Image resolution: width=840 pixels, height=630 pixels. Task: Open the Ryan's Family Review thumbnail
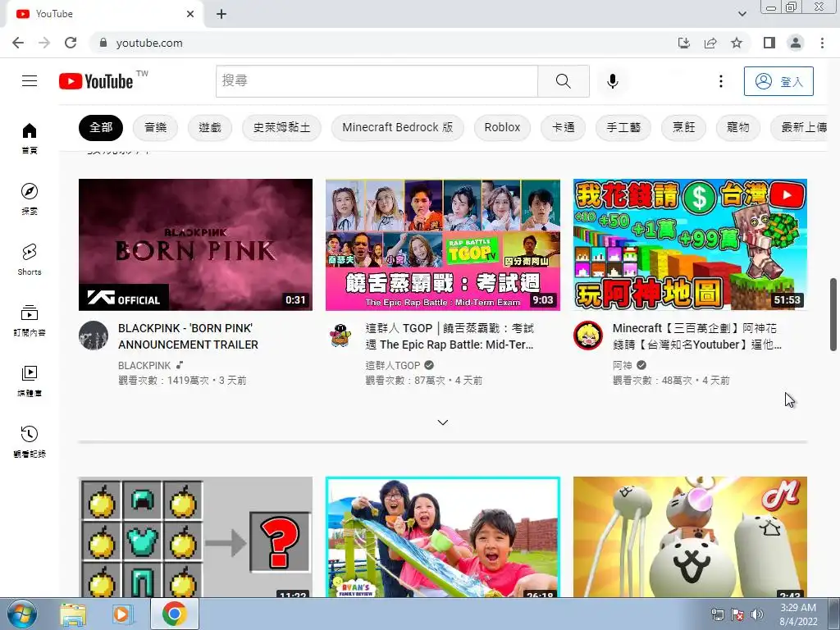point(442,536)
